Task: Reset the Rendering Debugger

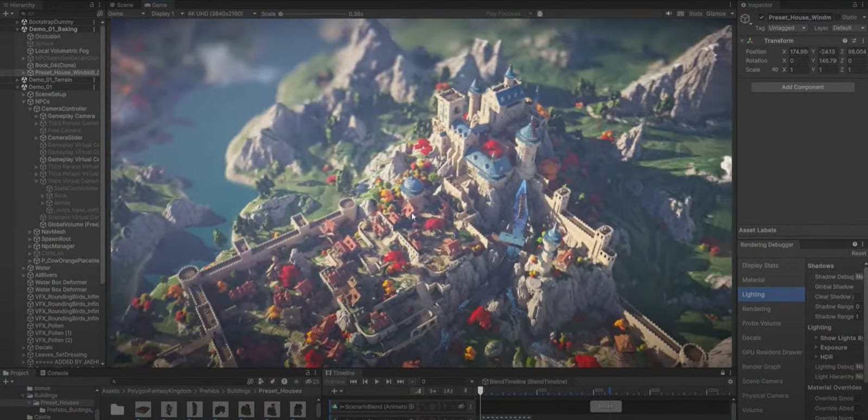Action: pos(859,253)
